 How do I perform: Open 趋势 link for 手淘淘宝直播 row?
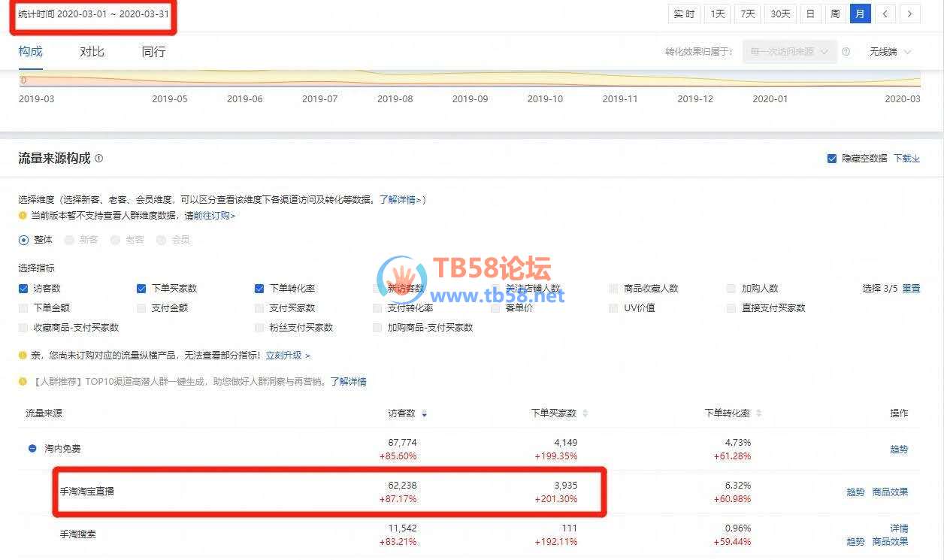click(x=855, y=492)
